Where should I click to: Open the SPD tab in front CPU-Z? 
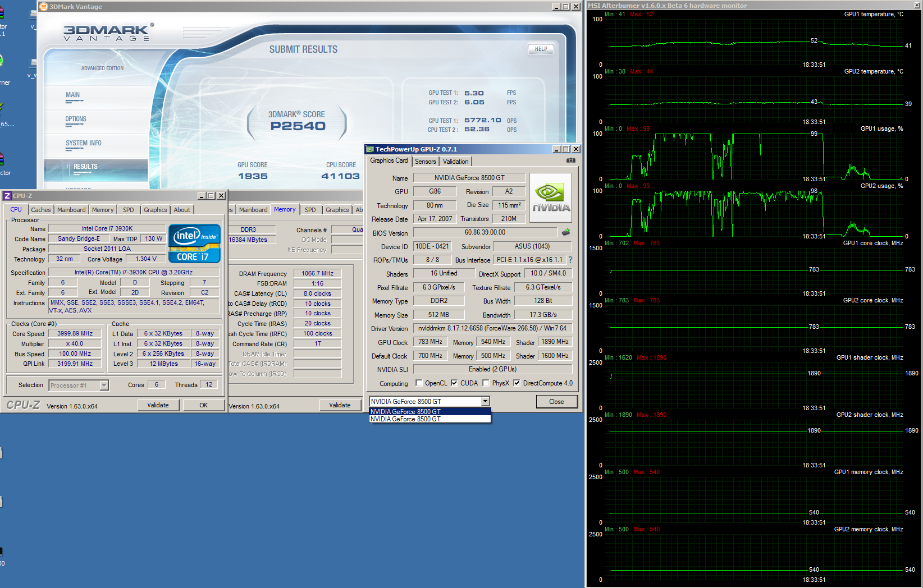pos(129,210)
